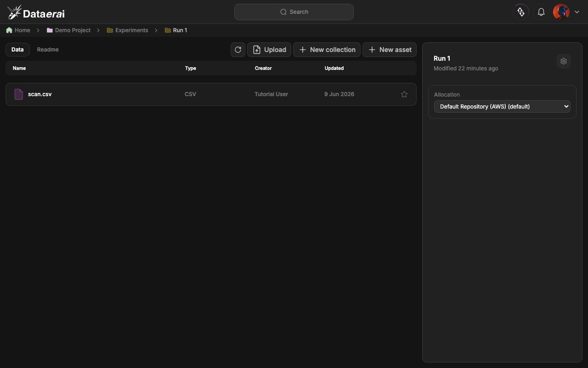Open the notifications bell
The width and height of the screenshot is (588, 368).
pyautogui.click(x=541, y=12)
